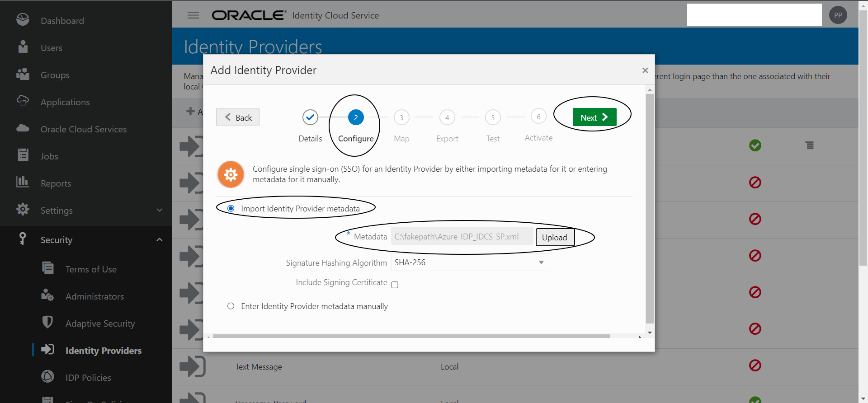Enable Include Signing Certificate checkbox

pyautogui.click(x=395, y=285)
